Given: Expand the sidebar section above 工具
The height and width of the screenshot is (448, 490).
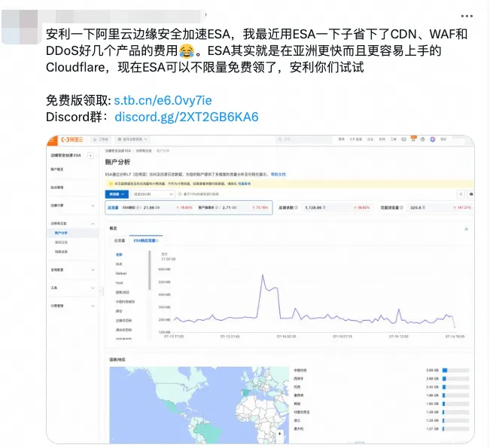Looking at the screenshot, I should (x=72, y=270).
